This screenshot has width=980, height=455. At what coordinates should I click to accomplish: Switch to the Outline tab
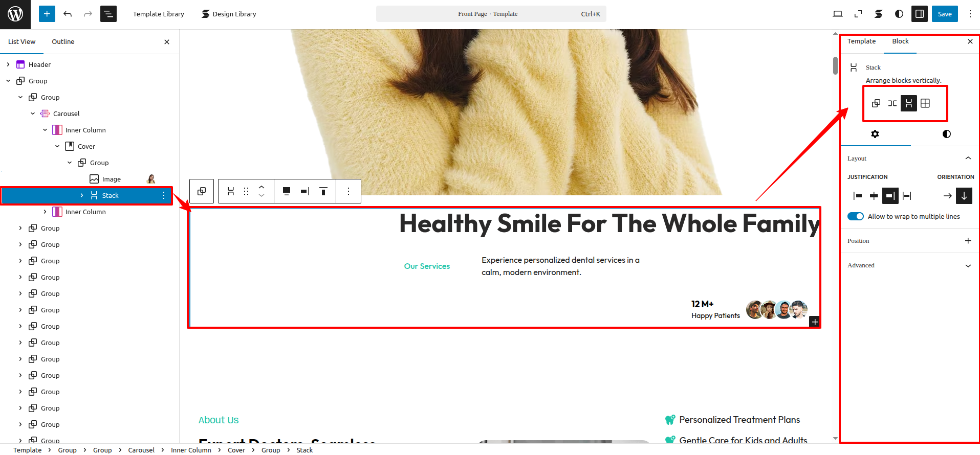(x=63, y=41)
